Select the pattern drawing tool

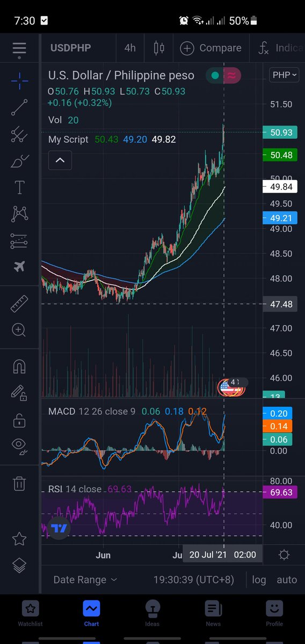(19, 214)
